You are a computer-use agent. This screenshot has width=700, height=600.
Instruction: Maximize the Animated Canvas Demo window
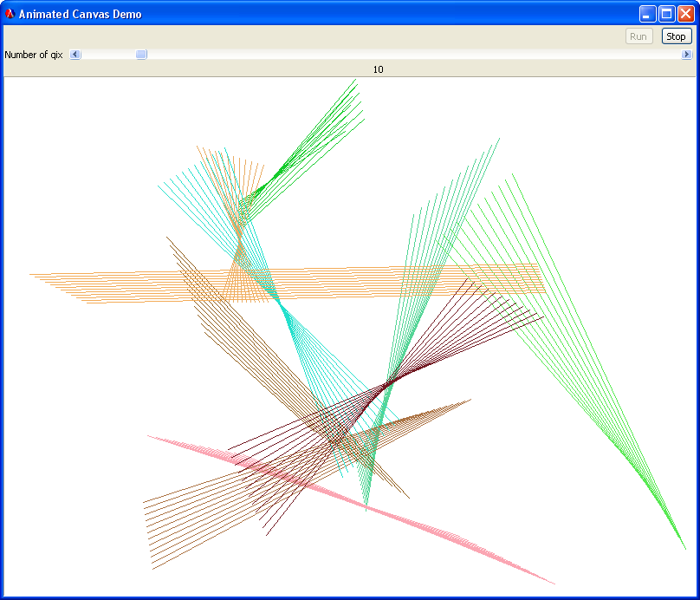click(x=666, y=14)
